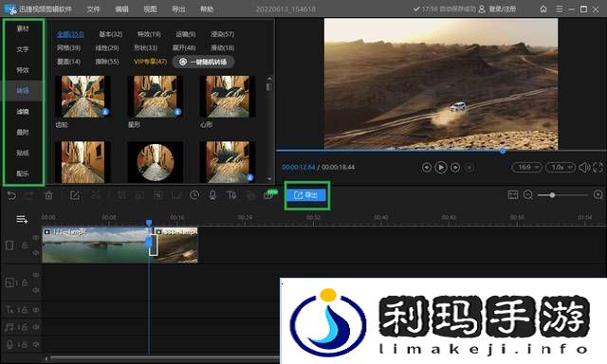Click the preview volume speaker icon

pos(584,167)
